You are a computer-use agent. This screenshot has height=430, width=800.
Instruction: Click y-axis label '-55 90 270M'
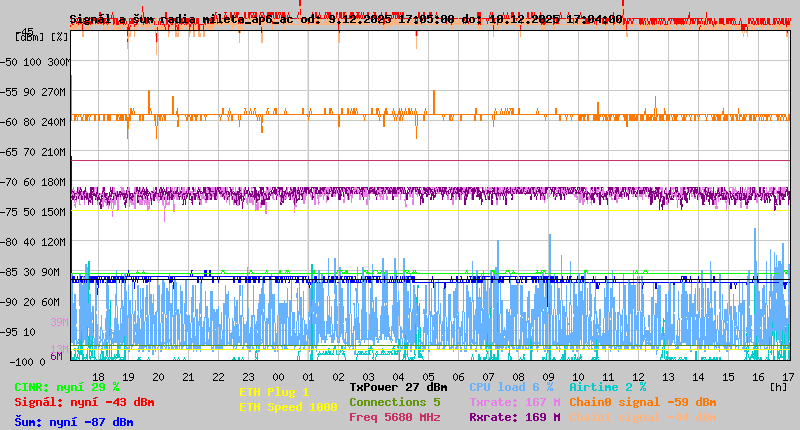33,92
